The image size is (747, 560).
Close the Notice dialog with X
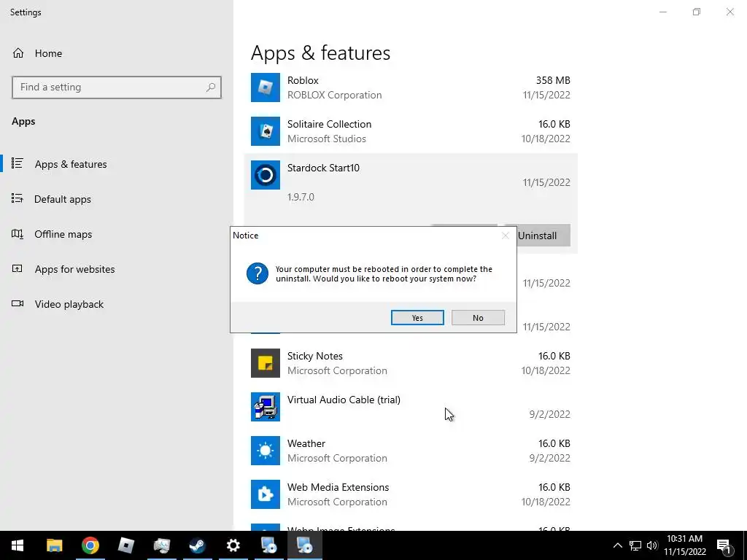click(506, 236)
